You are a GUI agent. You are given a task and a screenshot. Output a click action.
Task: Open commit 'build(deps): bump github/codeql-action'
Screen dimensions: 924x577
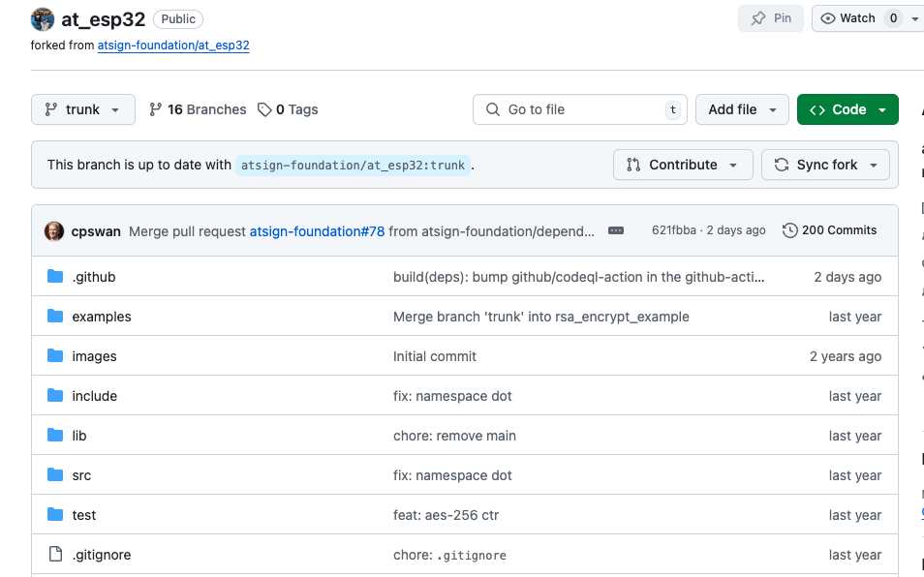coord(578,277)
